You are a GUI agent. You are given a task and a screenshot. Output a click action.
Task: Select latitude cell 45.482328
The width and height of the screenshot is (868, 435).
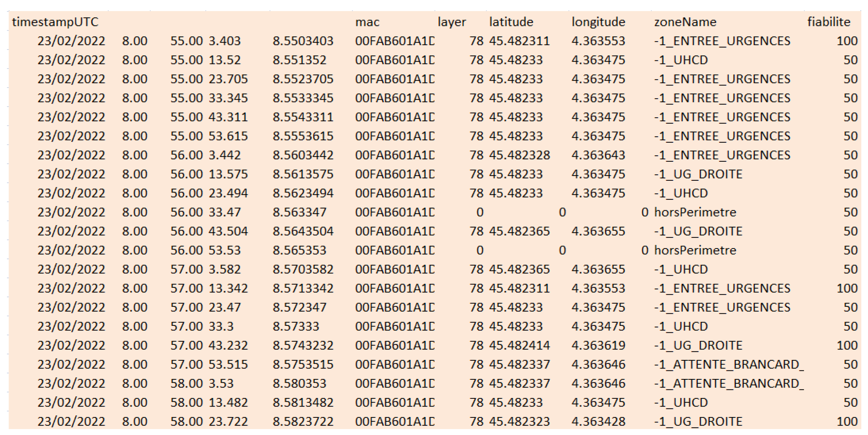click(519, 155)
